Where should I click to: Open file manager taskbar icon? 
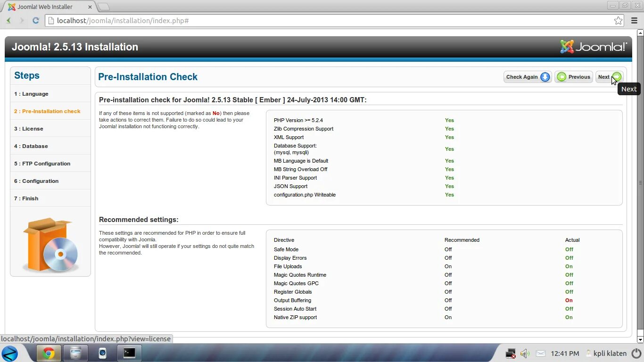tap(75, 353)
